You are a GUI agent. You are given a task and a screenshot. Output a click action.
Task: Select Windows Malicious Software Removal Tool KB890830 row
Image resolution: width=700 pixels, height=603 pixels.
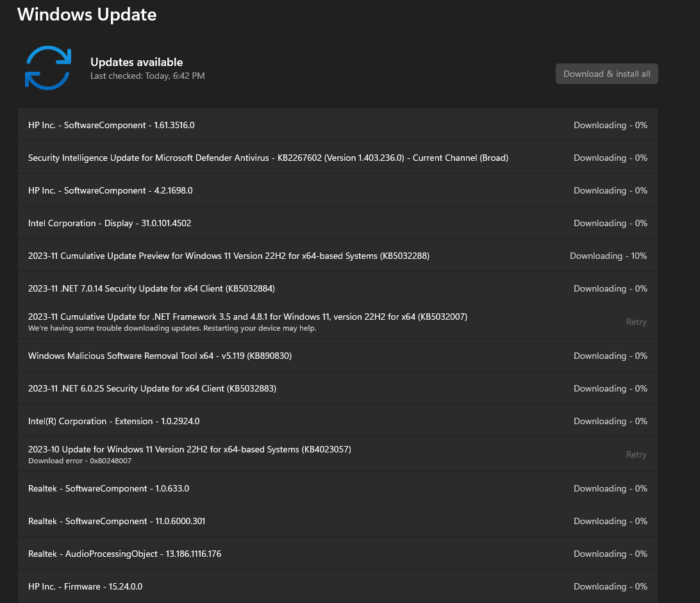(x=337, y=356)
